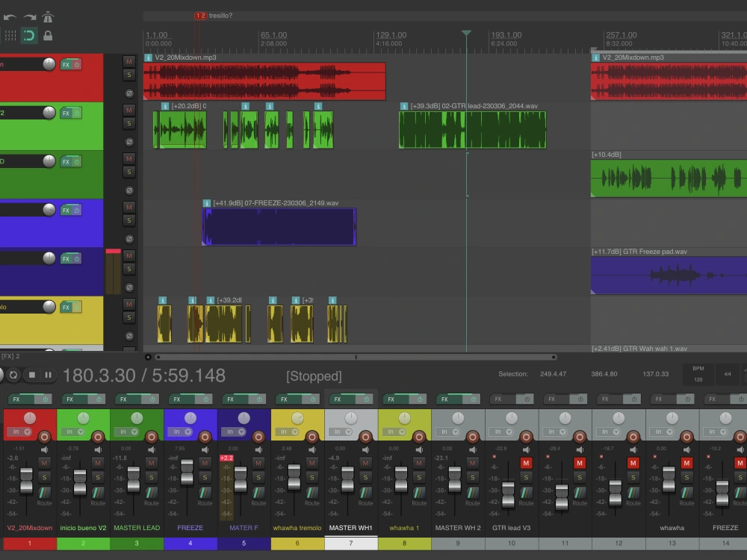Click the transport Stop button

[32, 376]
